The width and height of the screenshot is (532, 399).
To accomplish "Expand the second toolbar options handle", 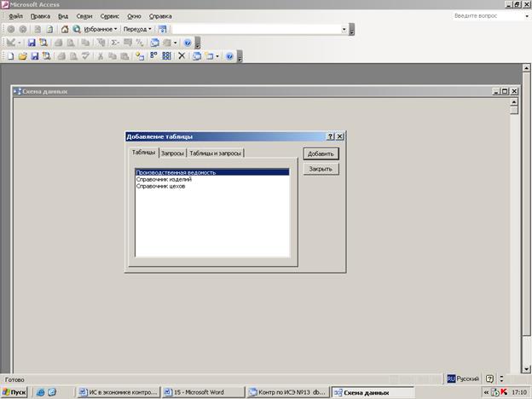I will [x=198, y=43].
